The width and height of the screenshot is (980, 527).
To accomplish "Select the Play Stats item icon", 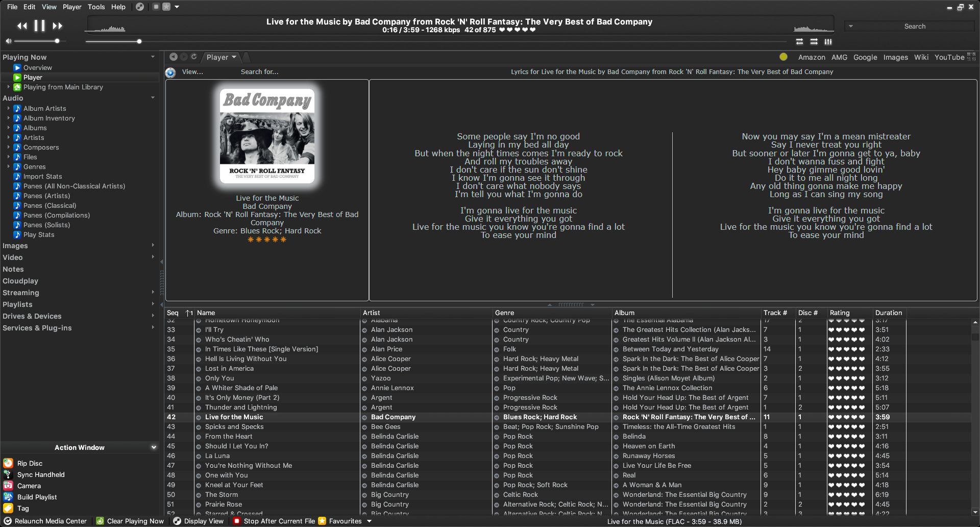I will click(x=17, y=234).
